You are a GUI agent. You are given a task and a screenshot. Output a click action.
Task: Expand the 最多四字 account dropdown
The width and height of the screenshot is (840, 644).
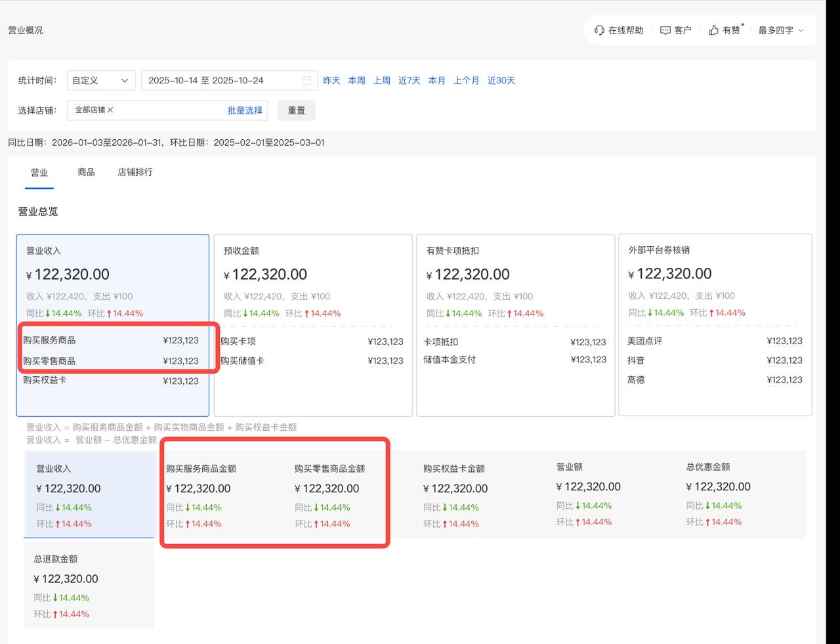tap(781, 30)
